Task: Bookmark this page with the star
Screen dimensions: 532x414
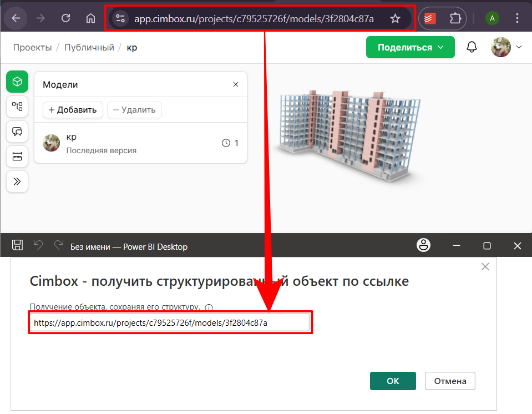Action: click(x=395, y=18)
